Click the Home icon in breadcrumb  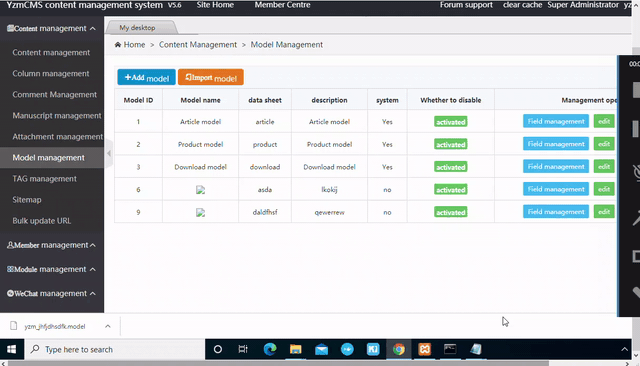118,44
